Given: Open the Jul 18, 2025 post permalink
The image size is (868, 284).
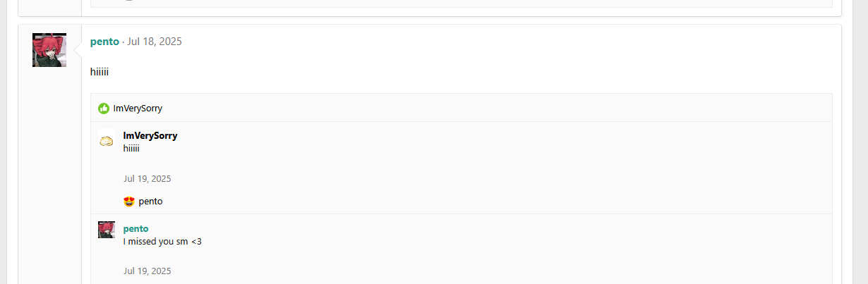Looking at the screenshot, I should (x=155, y=42).
